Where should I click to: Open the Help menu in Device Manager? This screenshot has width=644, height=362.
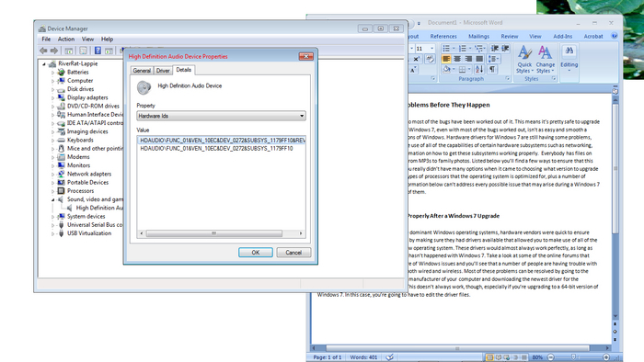[108, 39]
